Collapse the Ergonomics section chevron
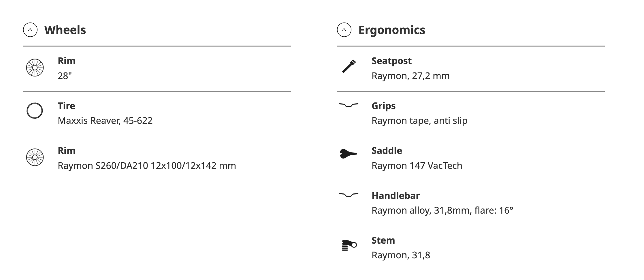The height and width of the screenshot is (280, 644). point(344,30)
